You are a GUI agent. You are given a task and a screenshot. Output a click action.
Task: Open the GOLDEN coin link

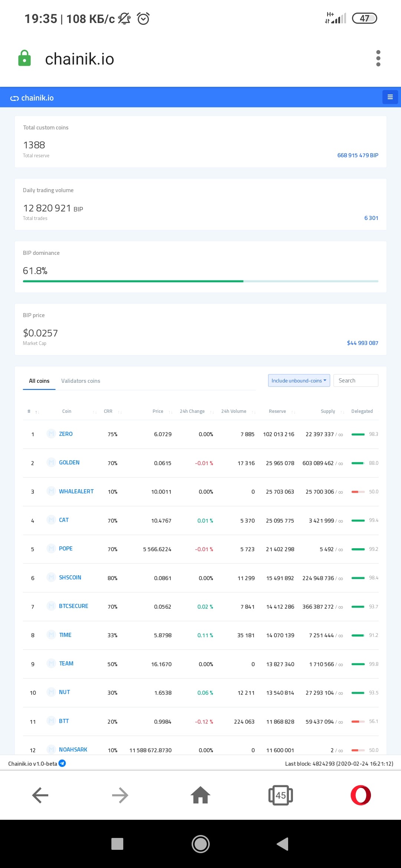click(x=69, y=463)
